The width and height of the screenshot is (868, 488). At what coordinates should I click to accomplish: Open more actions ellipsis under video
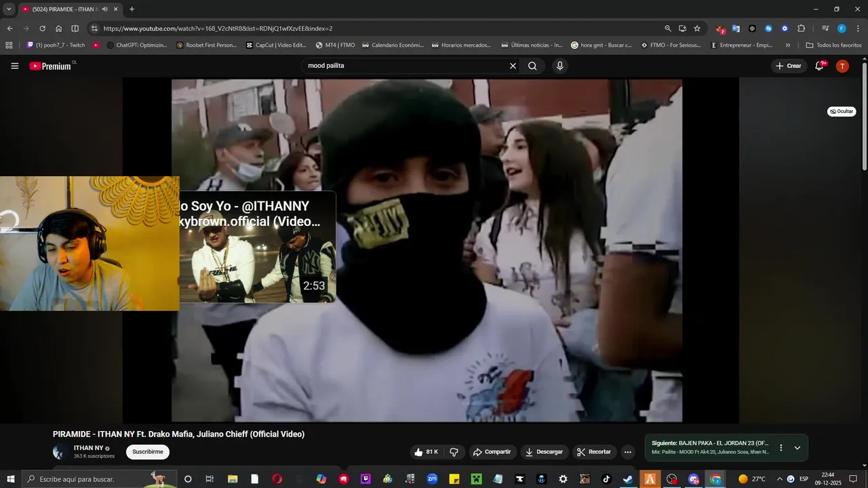point(627,452)
